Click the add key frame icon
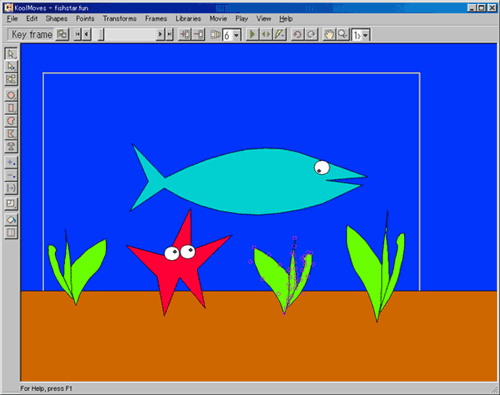 click(185, 34)
